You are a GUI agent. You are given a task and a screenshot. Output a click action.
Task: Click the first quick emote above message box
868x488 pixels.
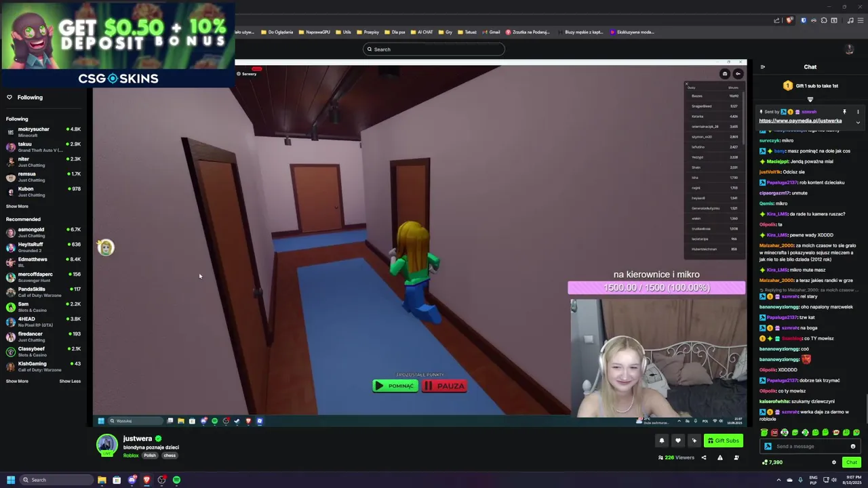coord(764,432)
